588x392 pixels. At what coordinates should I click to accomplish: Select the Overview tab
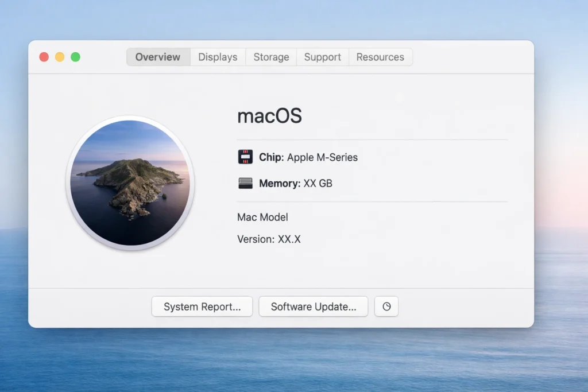pyautogui.click(x=157, y=57)
